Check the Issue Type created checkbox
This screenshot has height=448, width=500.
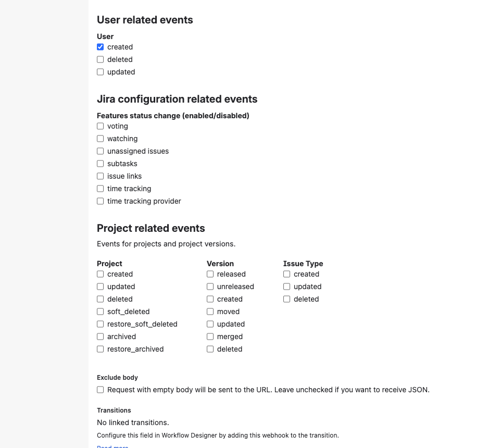pyautogui.click(x=286, y=274)
